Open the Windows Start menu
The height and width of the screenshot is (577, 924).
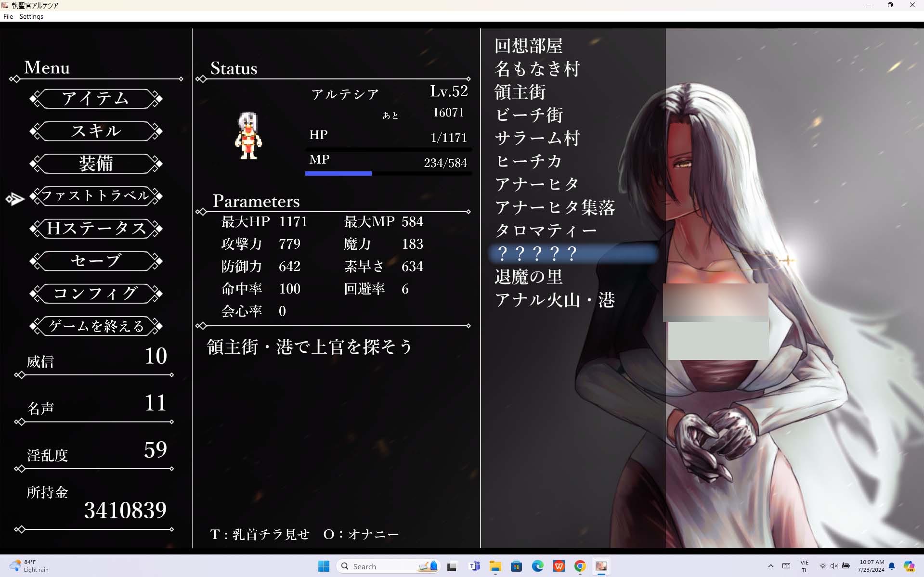pyautogui.click(x=324, y=566)
